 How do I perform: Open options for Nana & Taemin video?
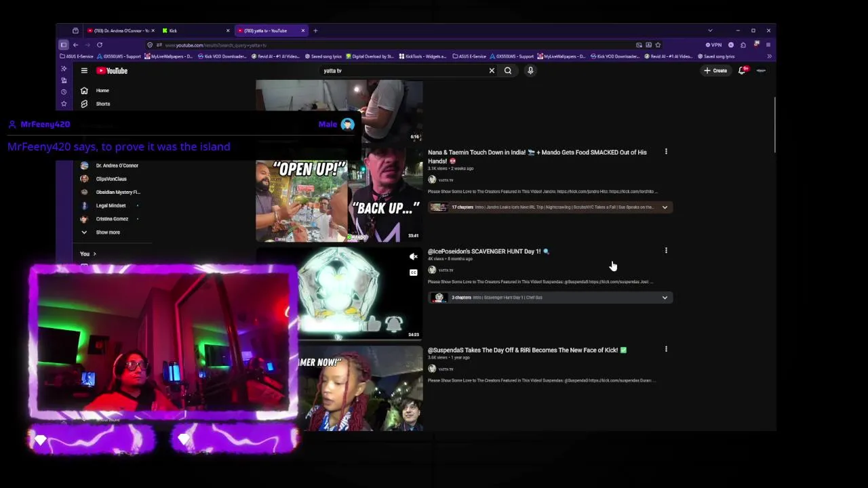pos(666,152)
